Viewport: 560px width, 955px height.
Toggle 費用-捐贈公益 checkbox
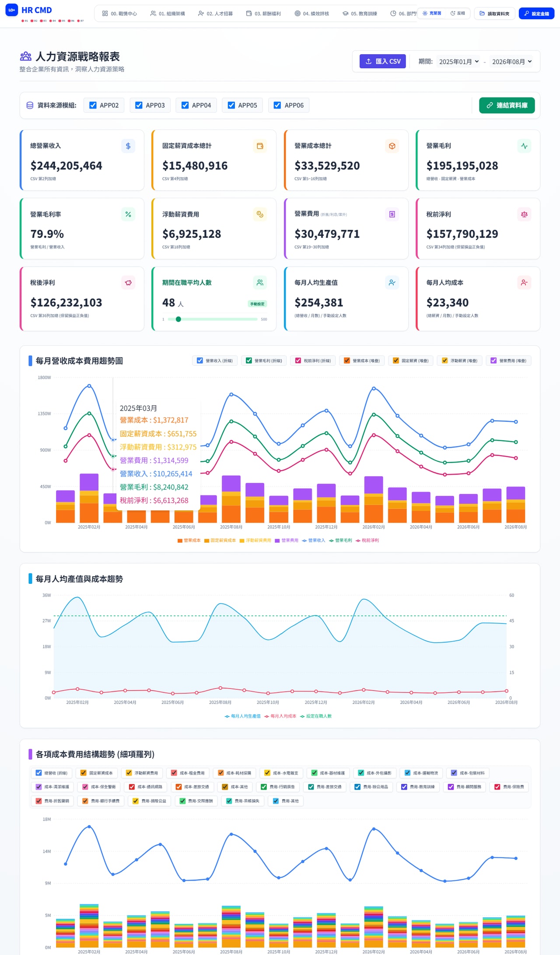[136, 801]
